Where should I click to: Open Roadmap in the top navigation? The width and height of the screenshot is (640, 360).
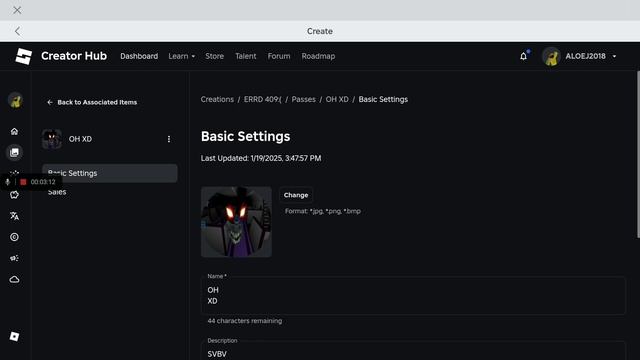coord(318,56)
